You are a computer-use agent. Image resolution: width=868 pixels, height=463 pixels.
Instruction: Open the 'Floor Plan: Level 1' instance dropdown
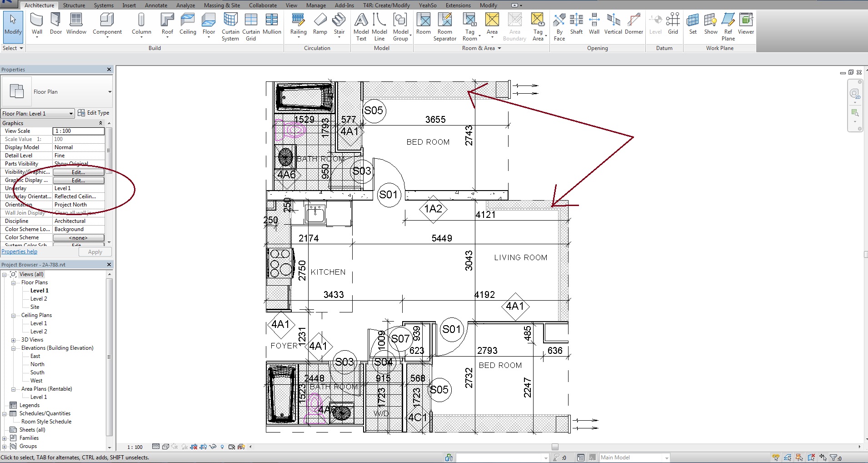(37, 113)
